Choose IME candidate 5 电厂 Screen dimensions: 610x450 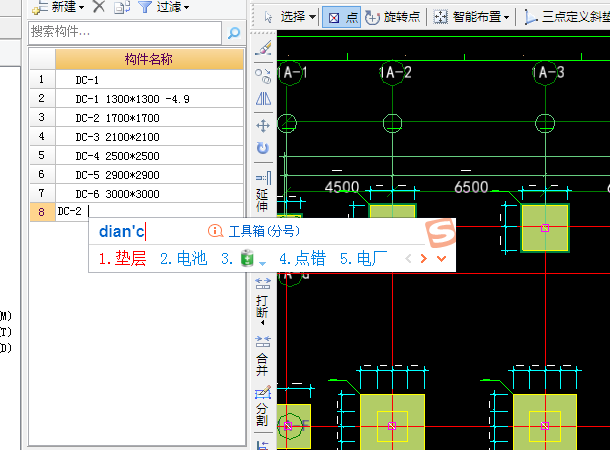[x=363, y=259]
